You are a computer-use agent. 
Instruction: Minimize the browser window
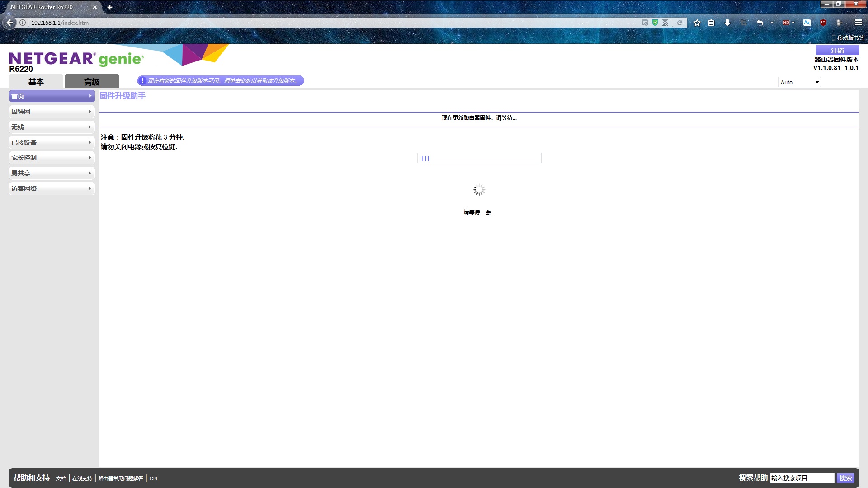click(x=827, y=4)
